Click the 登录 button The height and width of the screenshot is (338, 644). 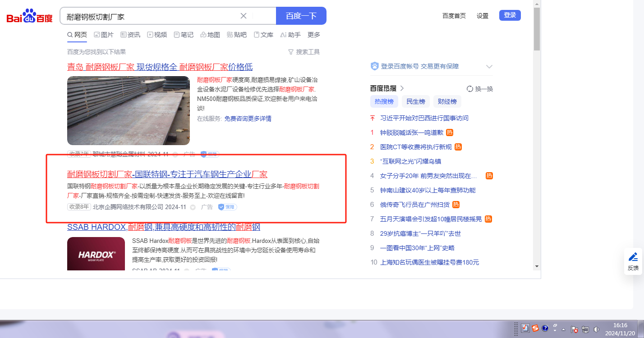click(x=510, y=15)
